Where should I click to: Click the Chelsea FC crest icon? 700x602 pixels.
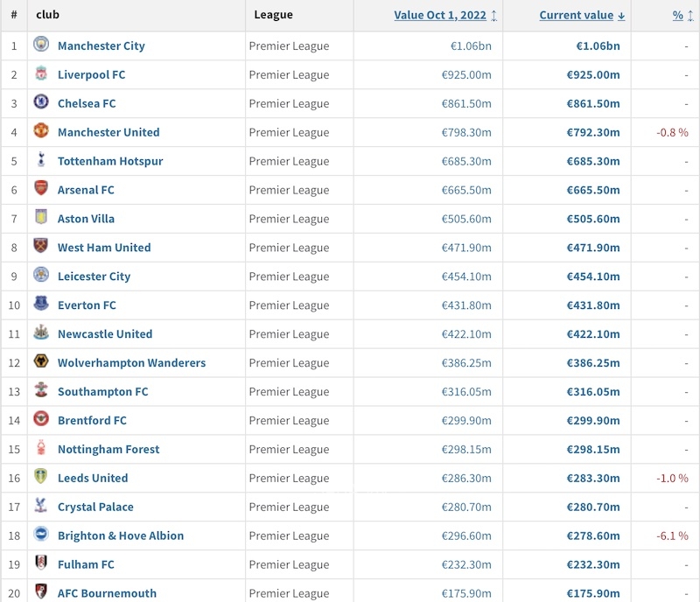41,102
